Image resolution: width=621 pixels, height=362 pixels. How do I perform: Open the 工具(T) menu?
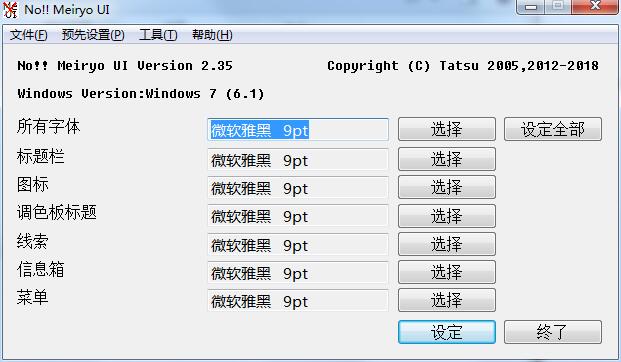(158, 35)
